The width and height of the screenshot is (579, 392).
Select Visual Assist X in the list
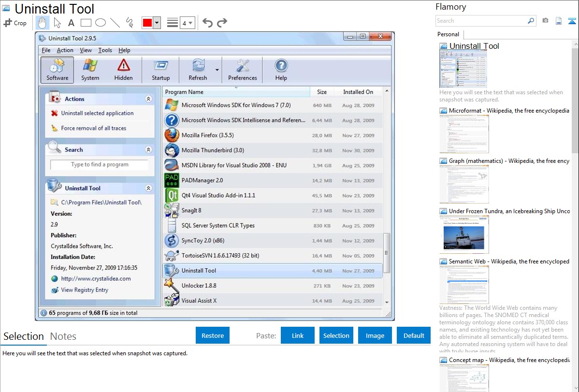point(273,300)
